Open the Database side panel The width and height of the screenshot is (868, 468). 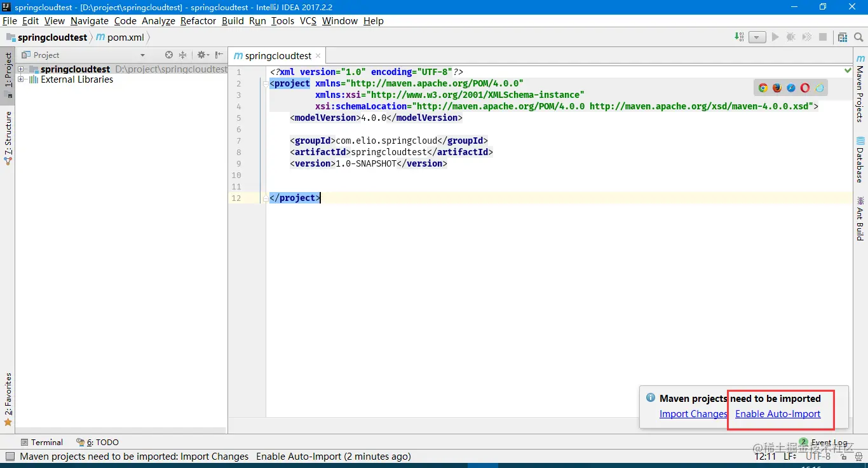[x=860, y=160]
